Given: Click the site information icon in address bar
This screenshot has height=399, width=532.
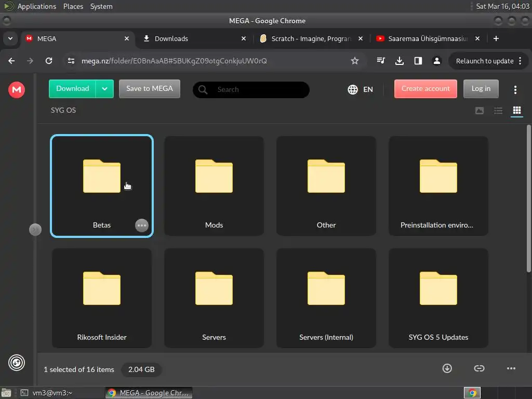Looking at the screenshot, I should [x=71, y=61].
